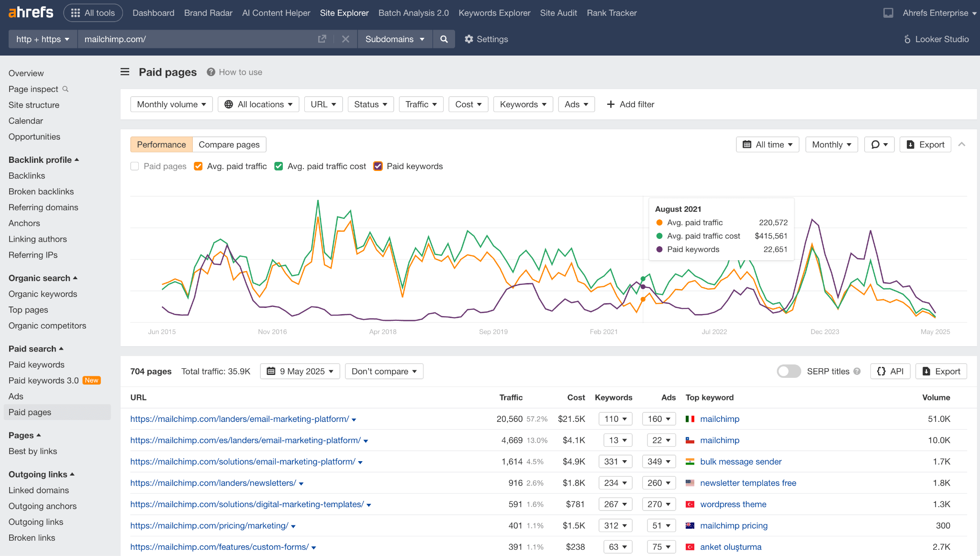Open the Monthly volume filter dropdown

pos(171,104)
